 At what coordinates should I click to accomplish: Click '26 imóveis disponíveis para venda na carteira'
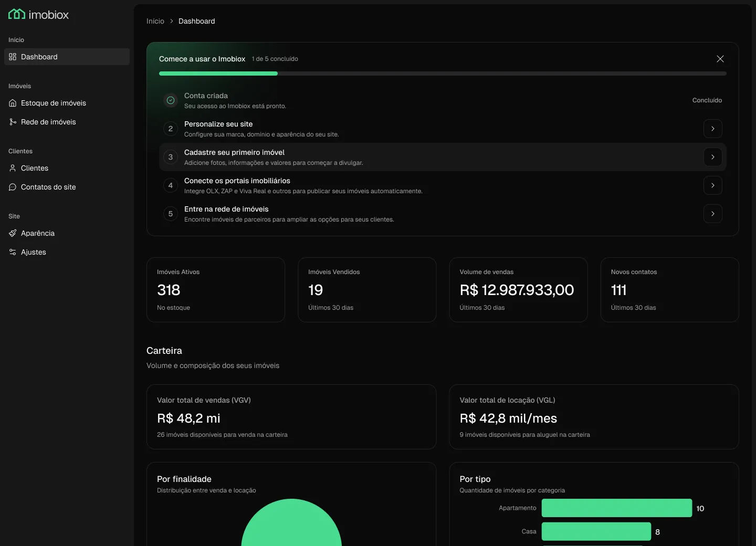tap(222, 435)
